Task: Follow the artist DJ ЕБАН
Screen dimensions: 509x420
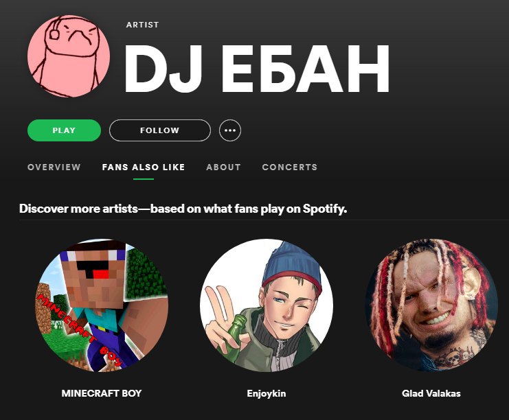Action: 160,130
